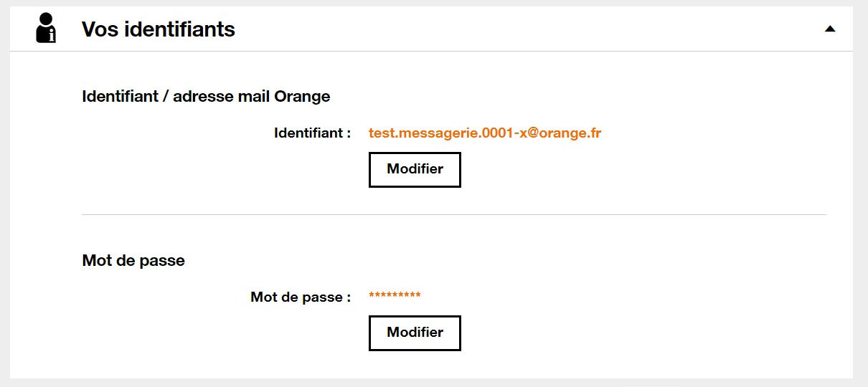This screenshot has height=387, width=868.
Task: Click the gray margin right of the panel
Action: 860,193
